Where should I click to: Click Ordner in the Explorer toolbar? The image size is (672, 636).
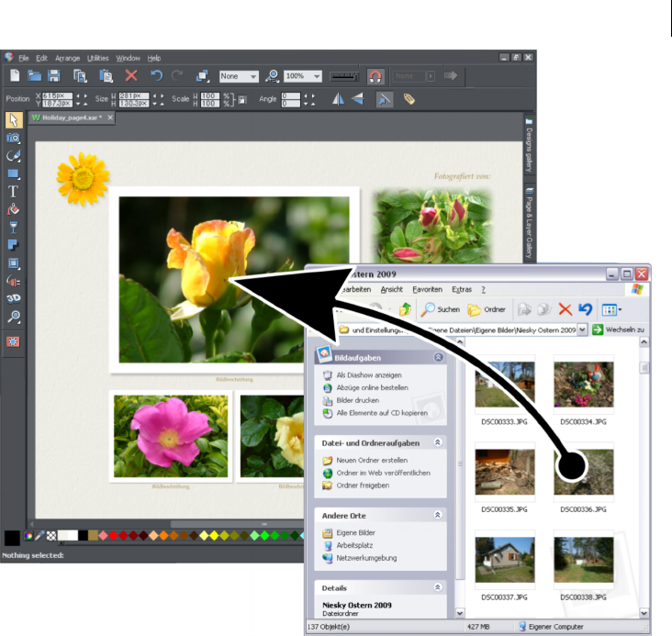(x=487, y=309)
